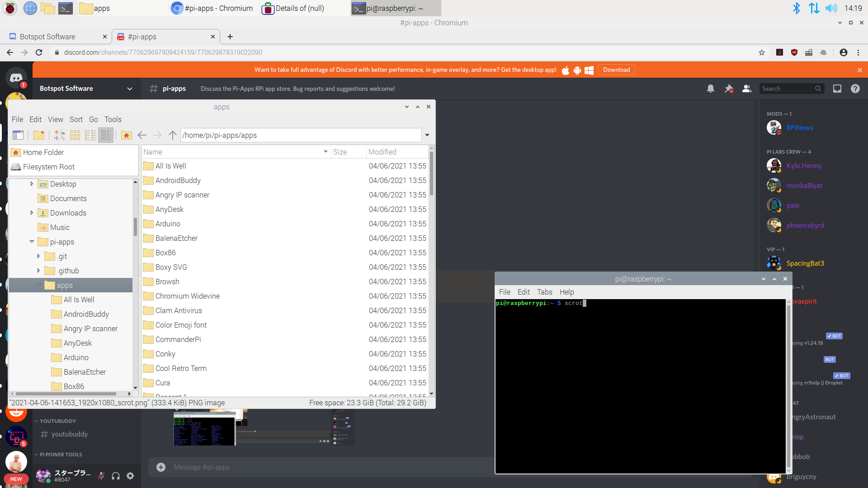
Task: Toggle Discord microphone mute
Action: click(x=101, y=476)
